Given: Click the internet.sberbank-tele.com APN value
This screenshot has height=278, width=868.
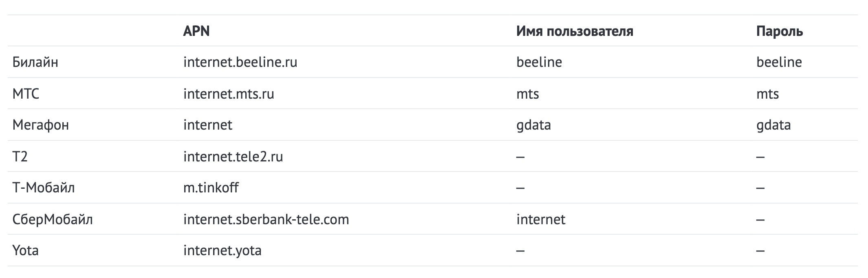Looking at the screenshot, I should pyautogui.click(x=266, y=220).
